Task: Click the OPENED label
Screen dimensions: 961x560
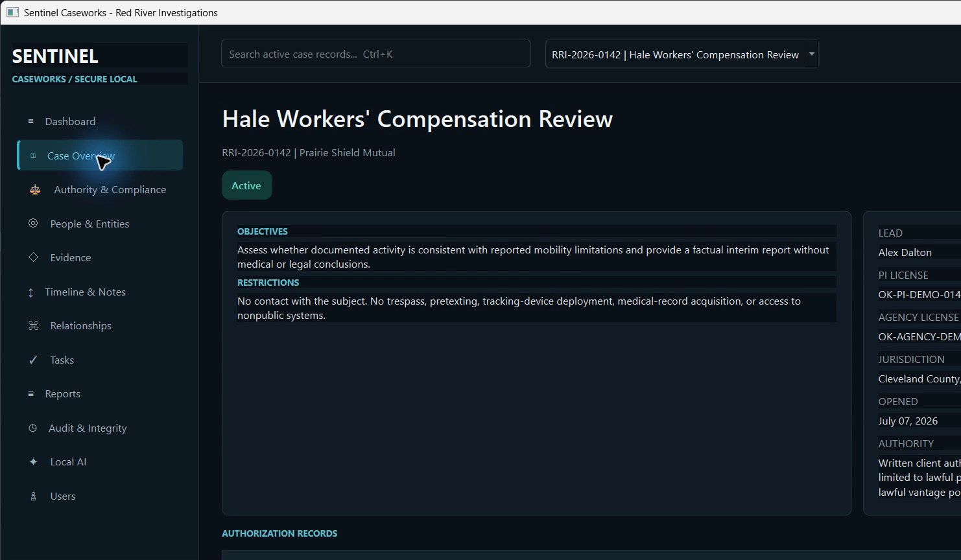Action: pos(898,401)
